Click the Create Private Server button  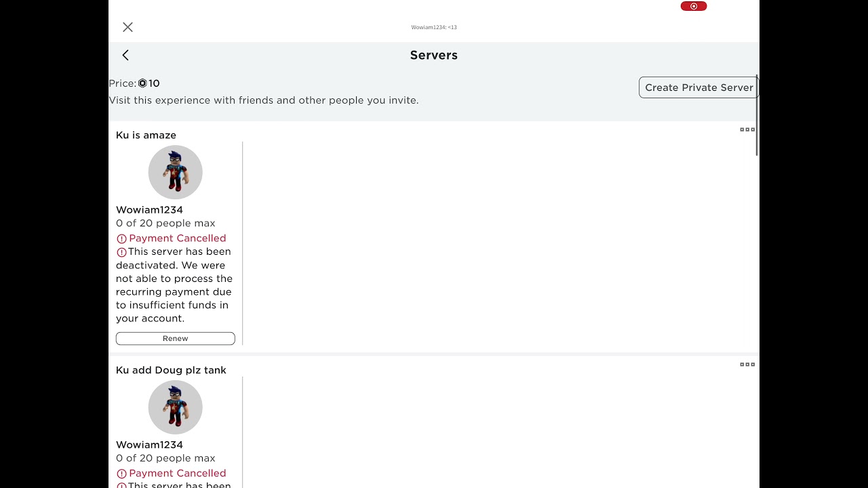pyautogui.click(x=698, y=87)
